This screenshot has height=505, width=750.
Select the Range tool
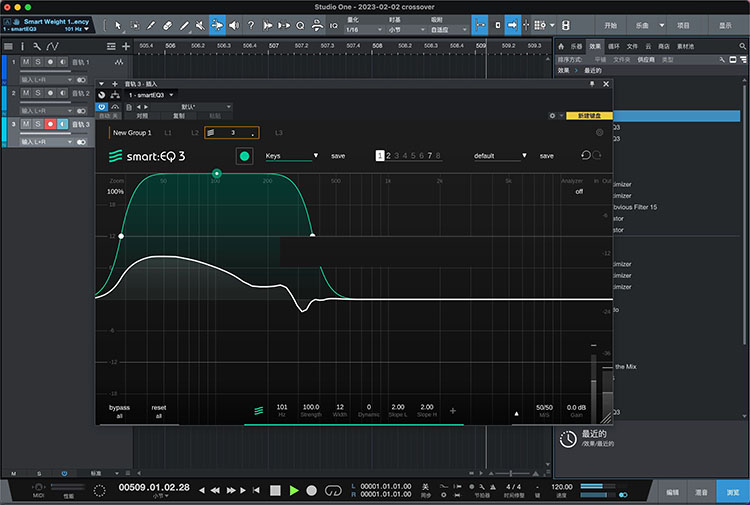[134, 25]
